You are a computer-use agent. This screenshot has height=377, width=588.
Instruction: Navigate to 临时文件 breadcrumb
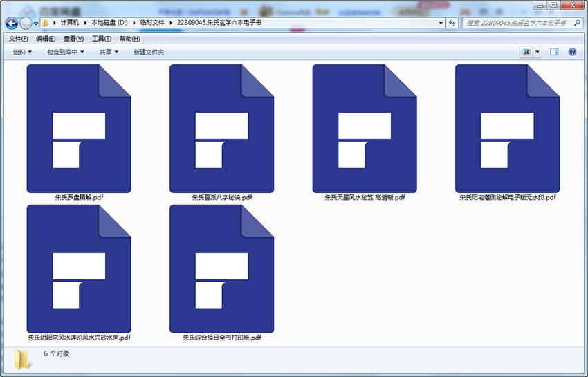tap(152, 23)
